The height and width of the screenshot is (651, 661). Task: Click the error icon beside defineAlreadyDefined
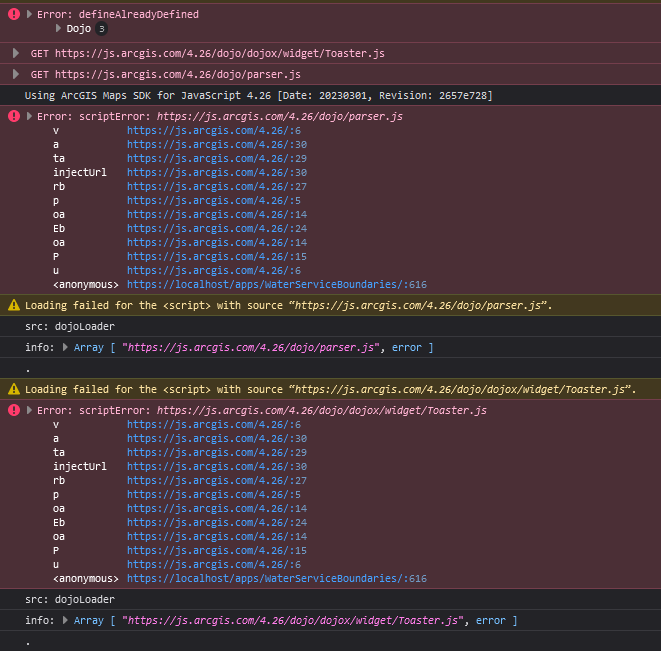pos(14,15)
